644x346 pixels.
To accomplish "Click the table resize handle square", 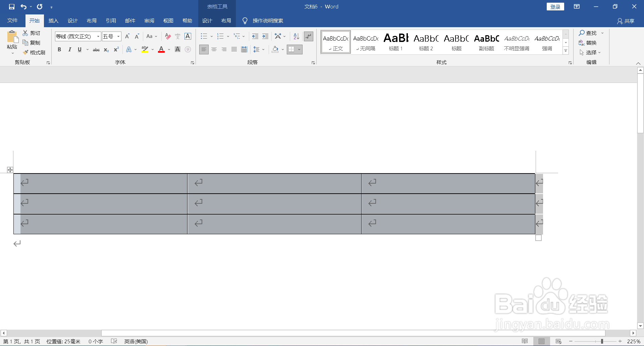I will pos(539,238).
